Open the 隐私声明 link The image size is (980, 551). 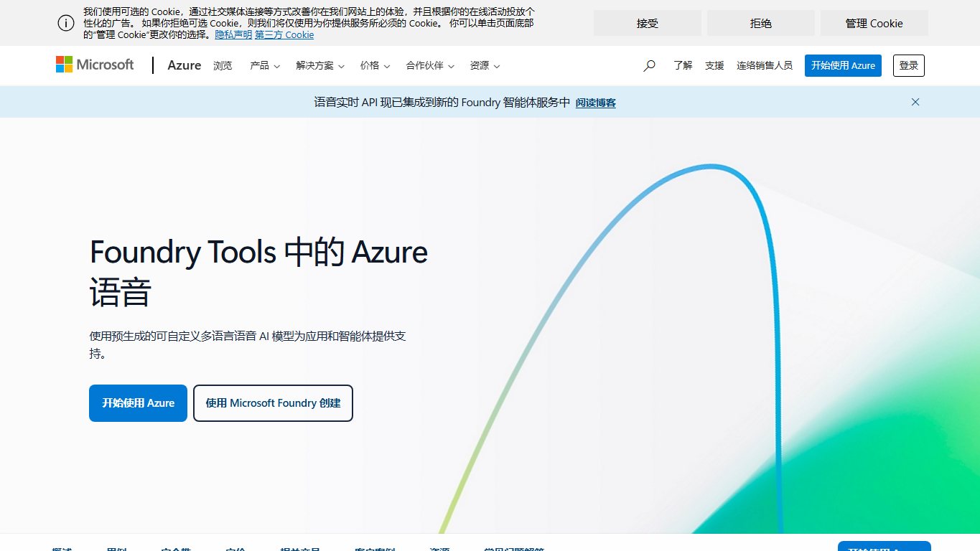[x=233, y=34]
